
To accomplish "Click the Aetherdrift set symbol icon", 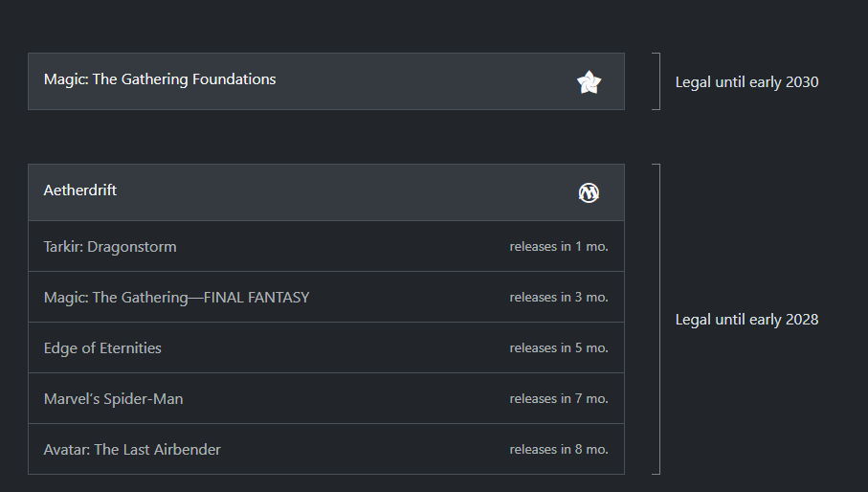I will click(589, 192).
